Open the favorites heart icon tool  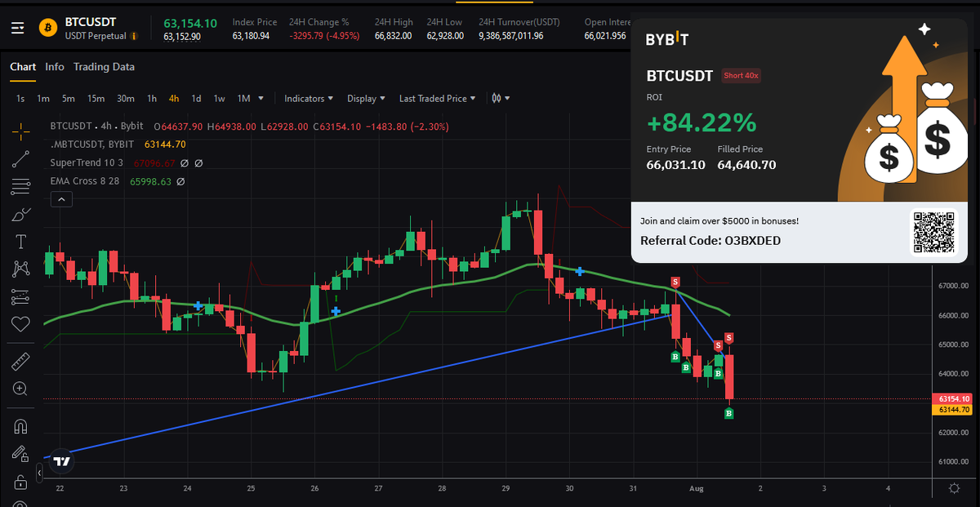[x=20, y=323]
